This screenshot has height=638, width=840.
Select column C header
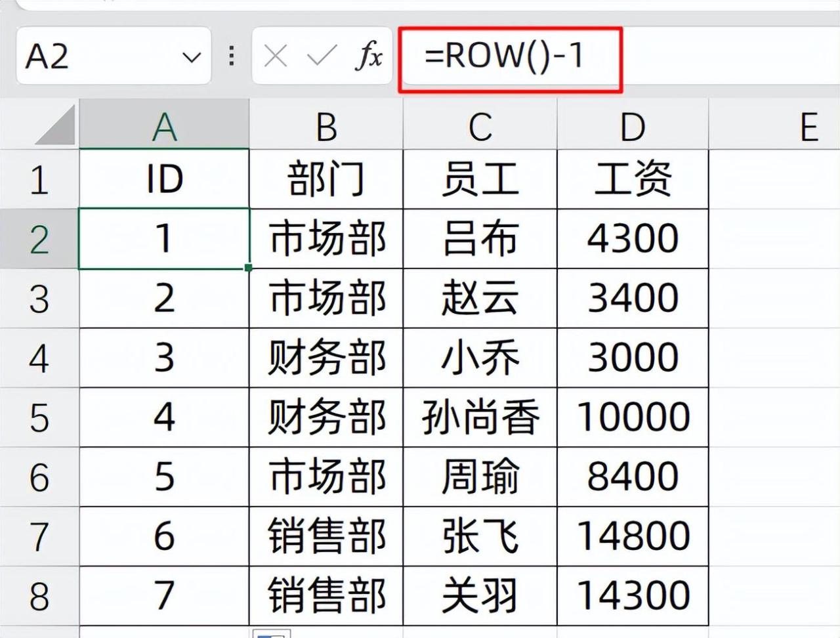pyautogui.click(x=480, y=124)
